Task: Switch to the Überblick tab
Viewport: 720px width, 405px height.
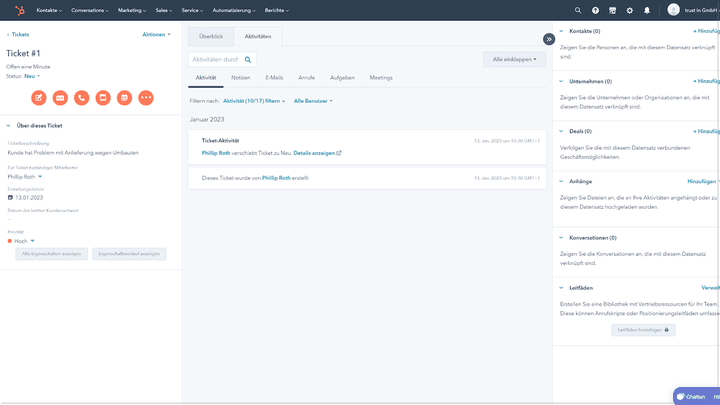Action: click(211, 36)
